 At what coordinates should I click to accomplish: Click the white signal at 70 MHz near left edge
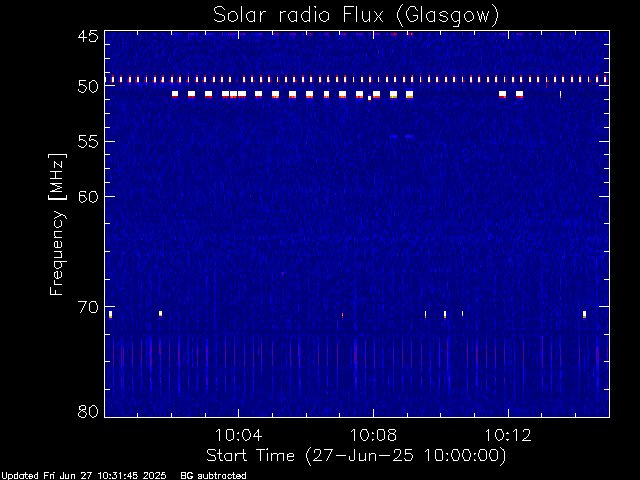110,314
